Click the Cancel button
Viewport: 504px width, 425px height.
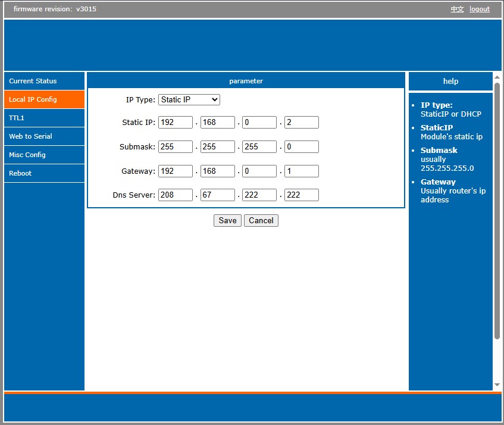pos(261,220)
